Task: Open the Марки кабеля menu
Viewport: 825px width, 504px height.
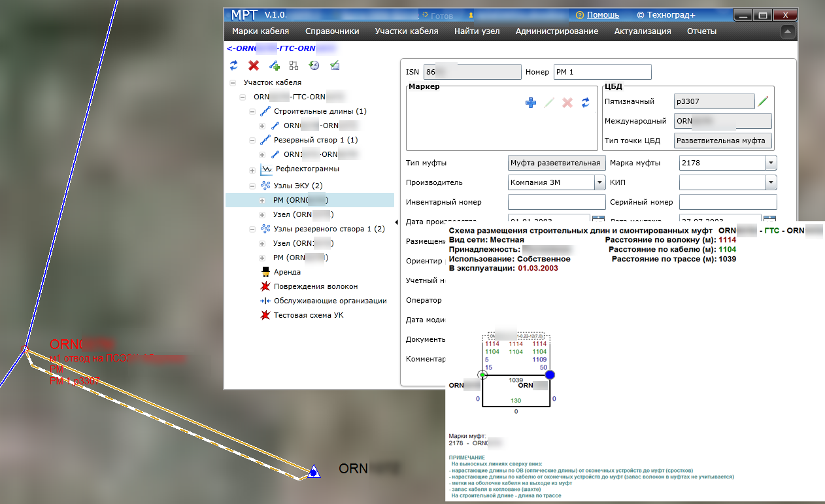Action: [261, 31]
